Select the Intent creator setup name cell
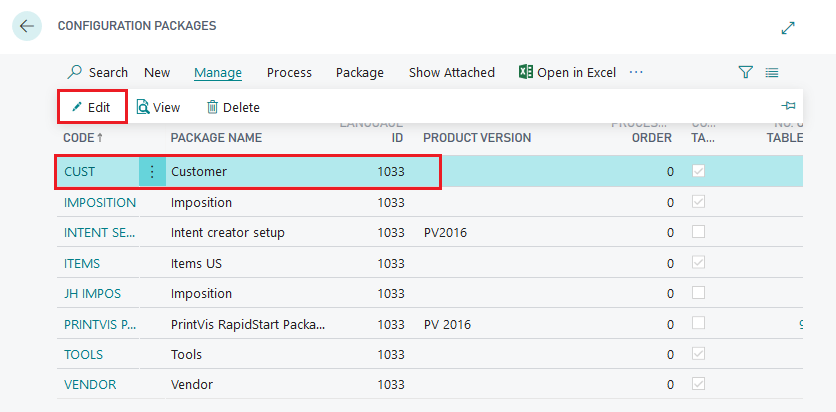This screenshot has width=836, height=412. (228, 233)
